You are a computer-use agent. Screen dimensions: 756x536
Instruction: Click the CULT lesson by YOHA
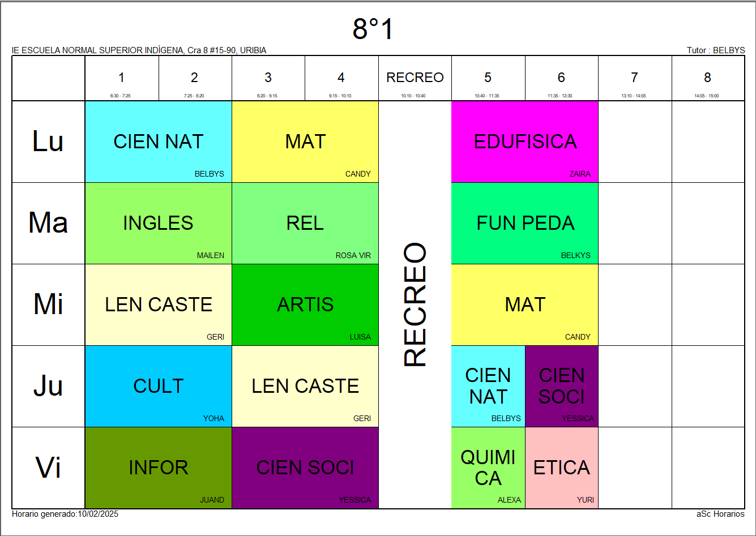tap(158, 386)
